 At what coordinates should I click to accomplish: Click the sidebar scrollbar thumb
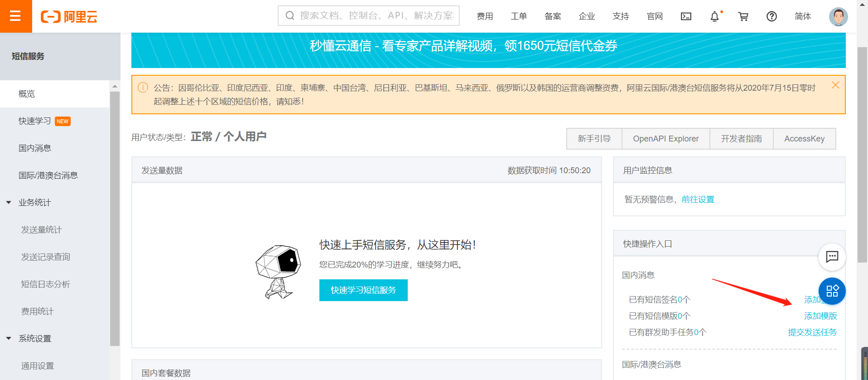pos(115,219)
